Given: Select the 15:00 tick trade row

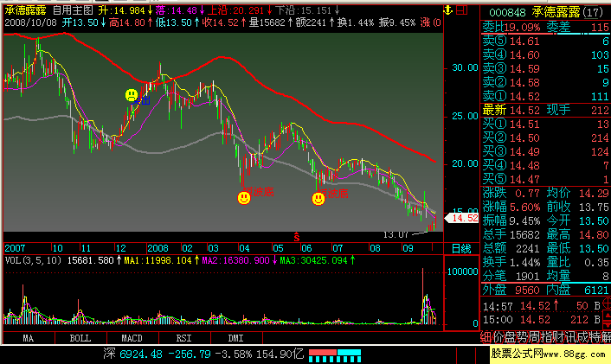Looking at the screenshot, I should coord(542,320).
